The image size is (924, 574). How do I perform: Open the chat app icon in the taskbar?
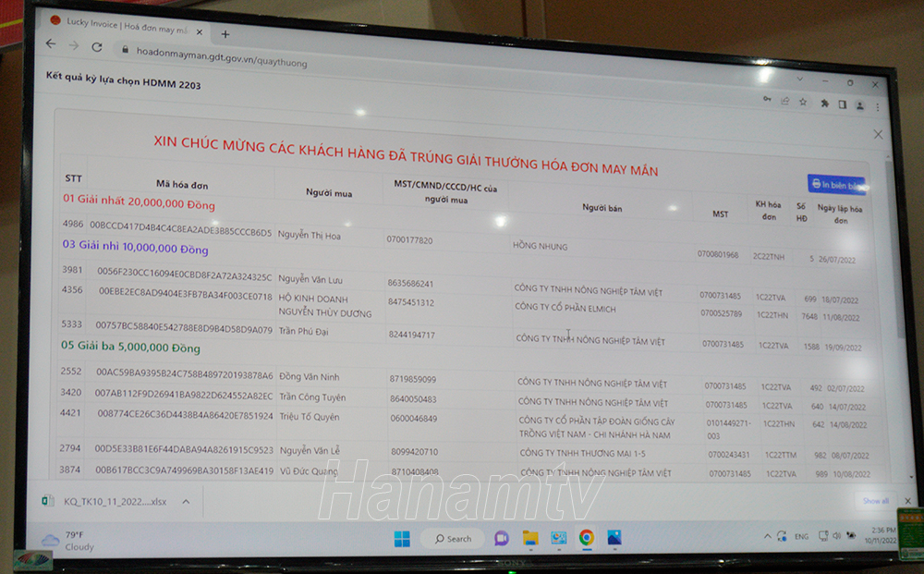[x=502, y=538]
